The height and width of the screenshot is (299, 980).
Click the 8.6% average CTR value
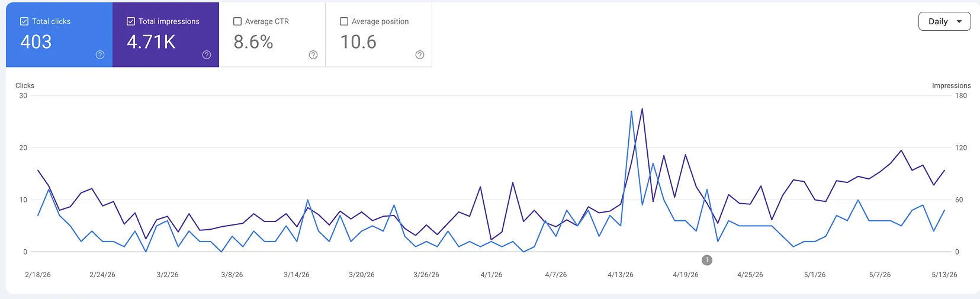(253, 42)
